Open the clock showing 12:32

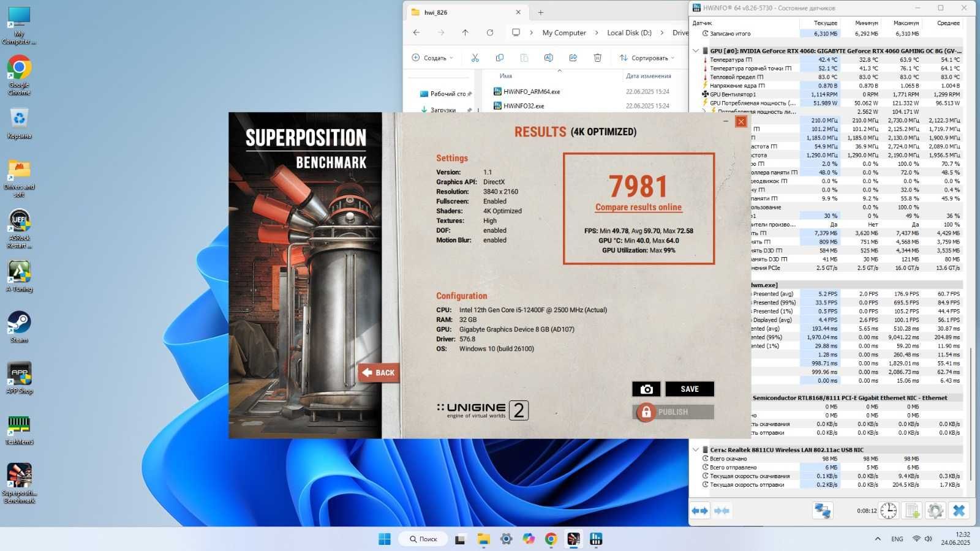pyautogui.click(x=956, y=539)
